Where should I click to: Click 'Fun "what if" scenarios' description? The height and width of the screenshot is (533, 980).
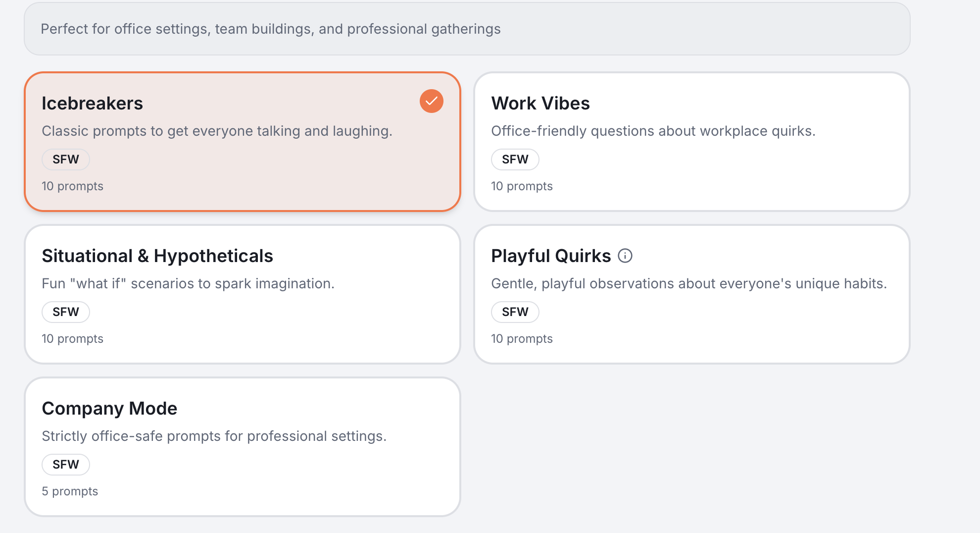click(188, 283)
